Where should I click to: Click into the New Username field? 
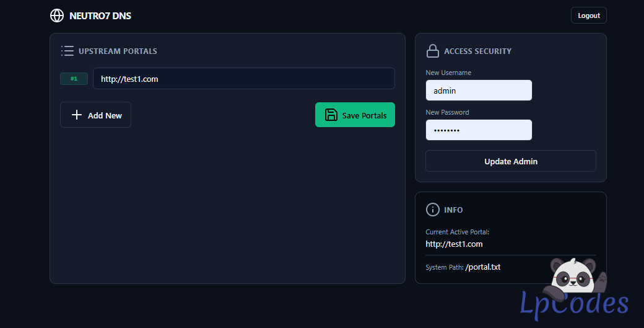(479, 91)
